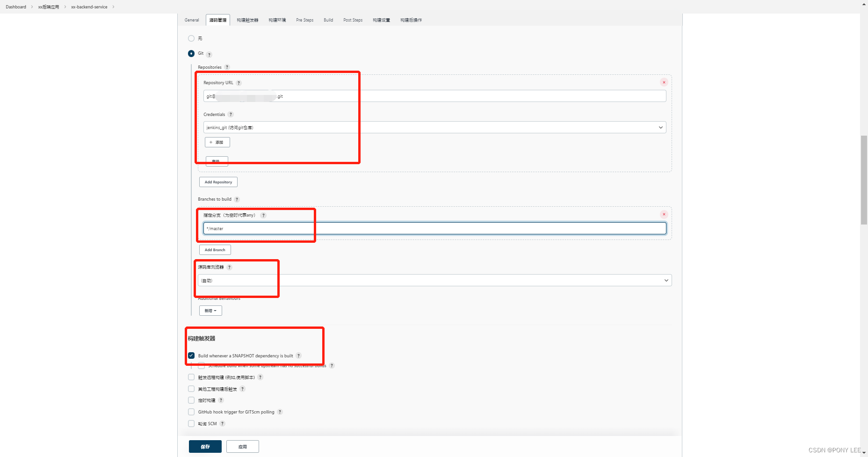Expand breadcrumb chevron after xx-backend-service
868x457 pixels.
tap(113, 7)
